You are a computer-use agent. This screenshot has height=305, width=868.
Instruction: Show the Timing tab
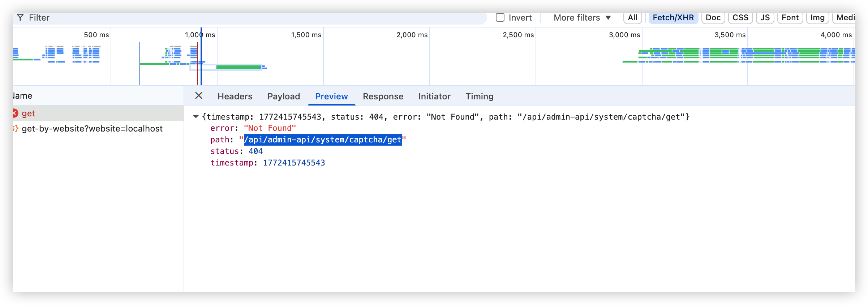point(479,96)
